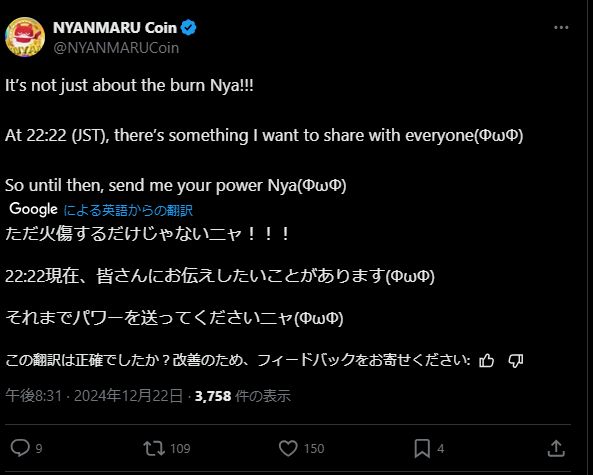Click the 150 likes count
Viewport: 593px width, 475px height.
(x=314, y=449)
